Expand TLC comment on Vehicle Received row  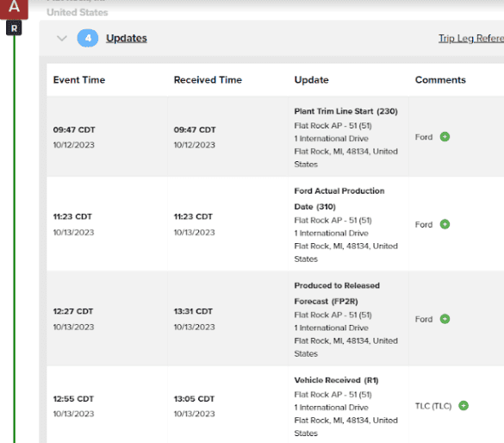(464, 406)
